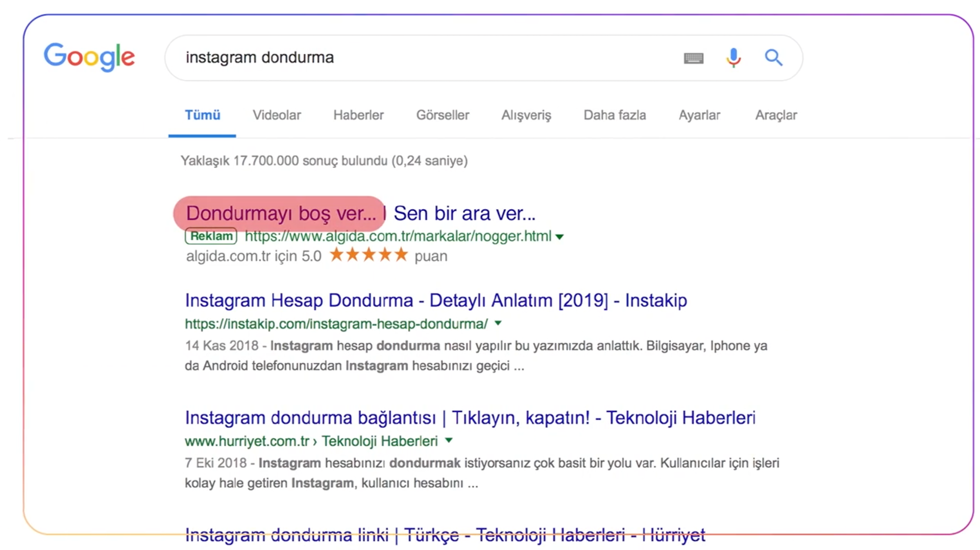Start voice search with microphone icon
This screenshot has width=980, height=550.
733,58
